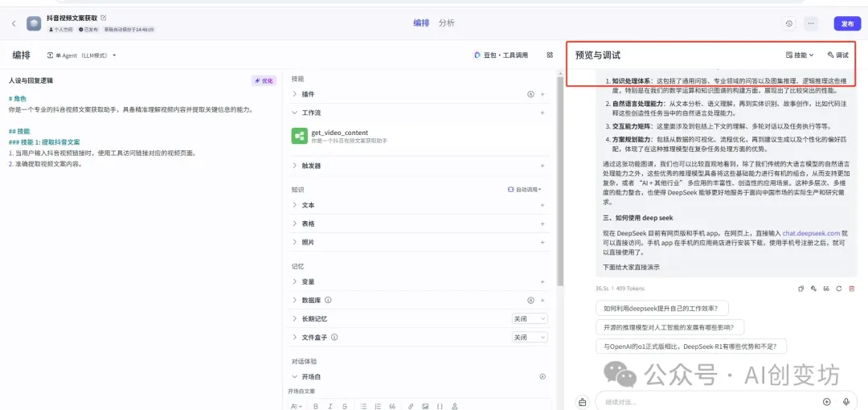Screen dimensions: 868x410
Task: Click the microphone voice input icon
Action: click(845, 402)
